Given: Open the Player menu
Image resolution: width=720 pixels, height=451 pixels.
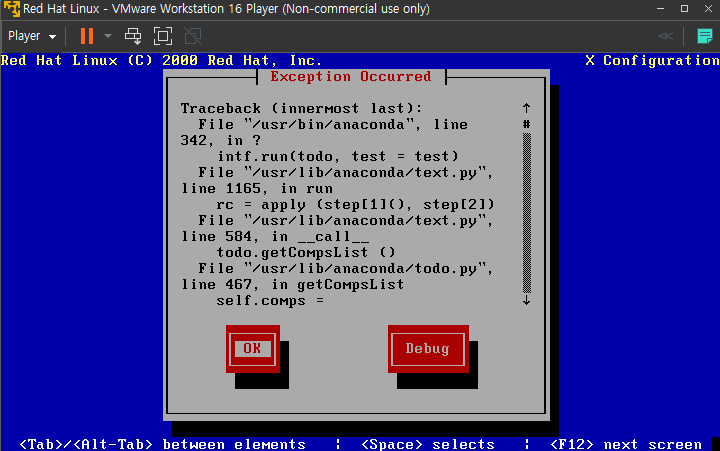Looking at the screenshot, I should coord(32,36).
